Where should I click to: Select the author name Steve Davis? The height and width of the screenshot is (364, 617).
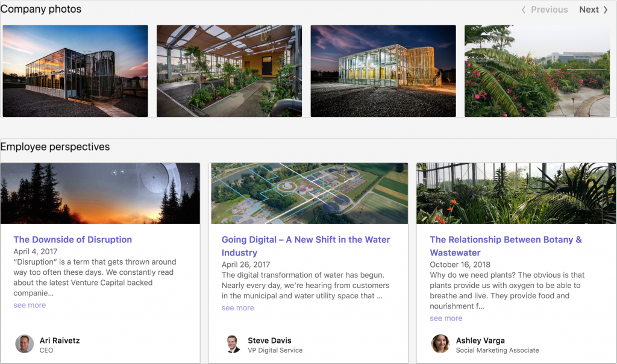269,340
